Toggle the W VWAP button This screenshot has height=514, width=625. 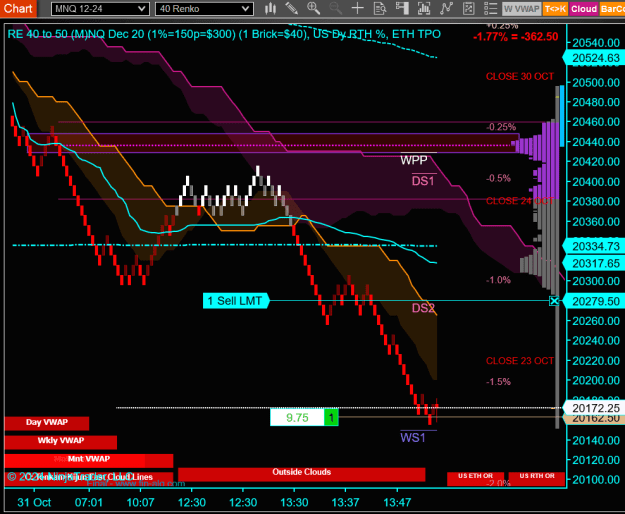pos(521,9)
